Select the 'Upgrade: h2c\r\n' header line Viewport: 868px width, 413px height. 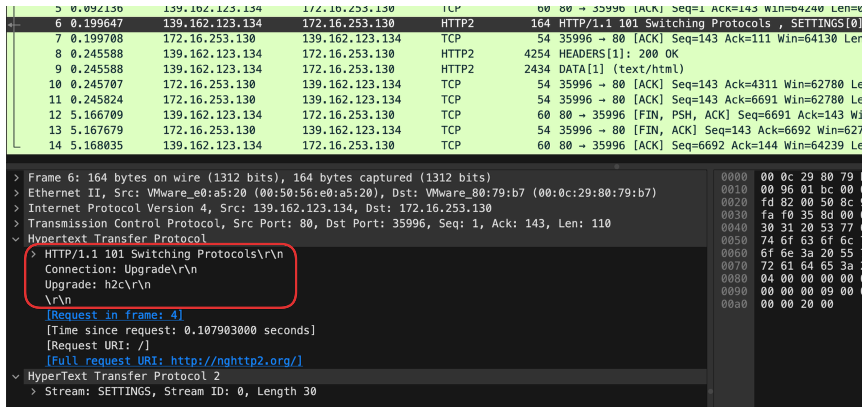pyautogui.click(x=98, y=285)
